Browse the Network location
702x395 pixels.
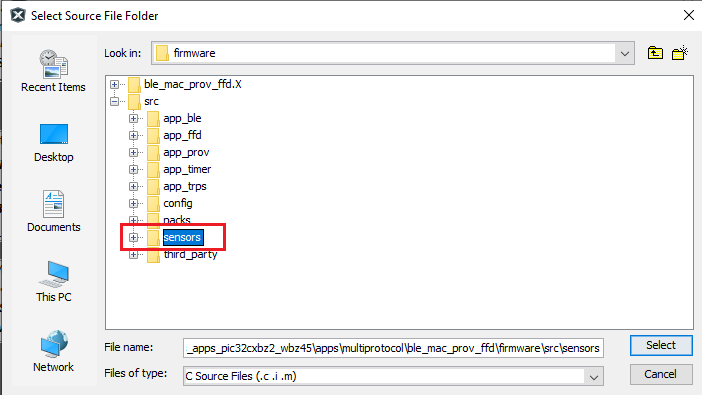point(53,351)
